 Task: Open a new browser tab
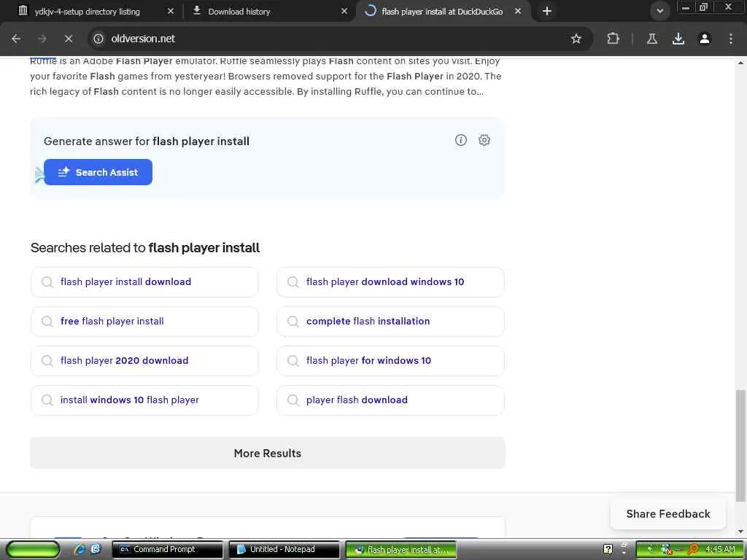[x=547, y=11]
